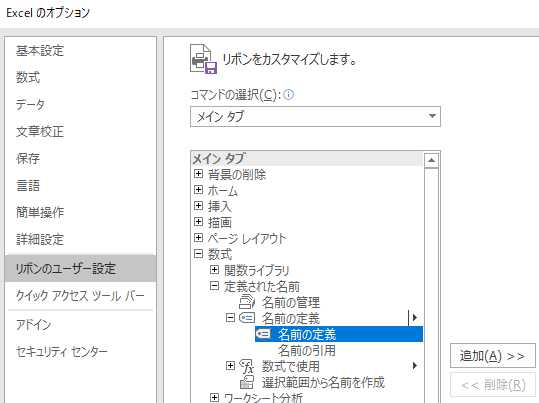This screenshot has width=539, height=403.
Task: Select 定義された名前 group label
Action: (262, 286)
